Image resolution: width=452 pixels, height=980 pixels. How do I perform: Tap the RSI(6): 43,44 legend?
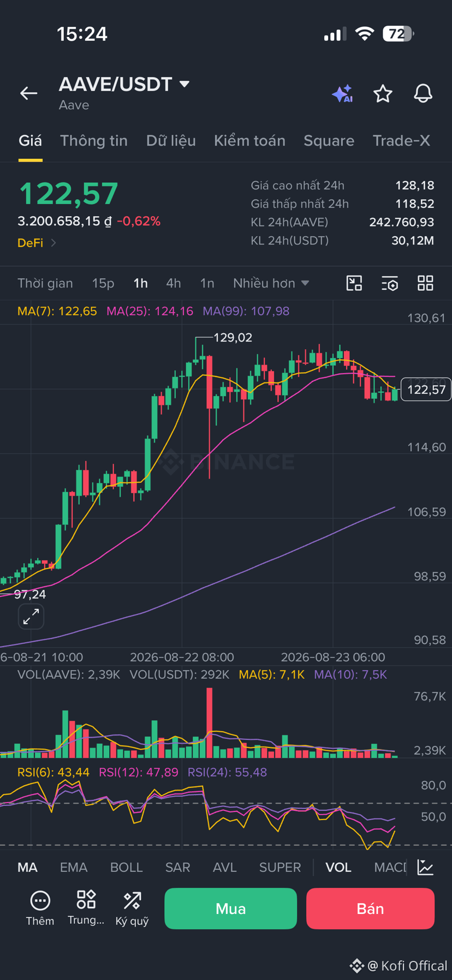(53, 772)
